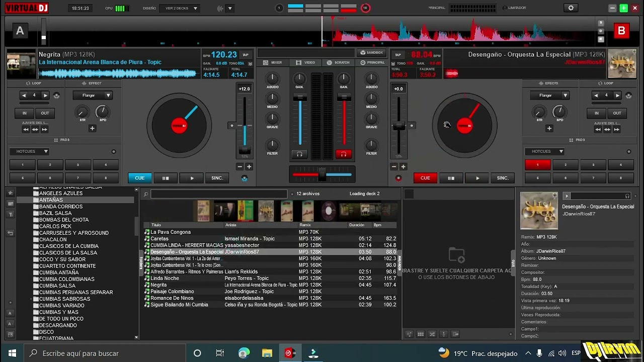This screenshot has height=362, width=644.
Task: Click the taskbar volume speaker icon
Action: tap(563, 353)
